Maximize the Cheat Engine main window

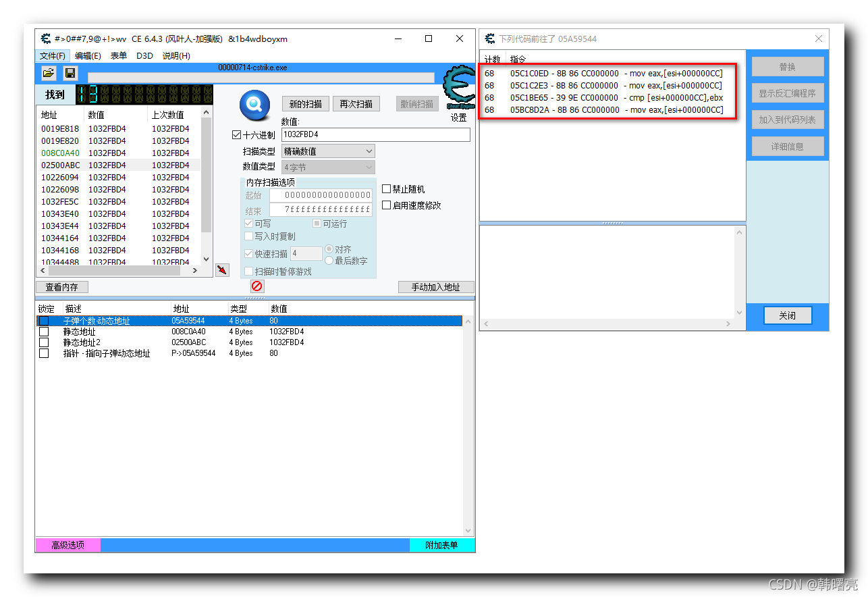click(429, 38)
